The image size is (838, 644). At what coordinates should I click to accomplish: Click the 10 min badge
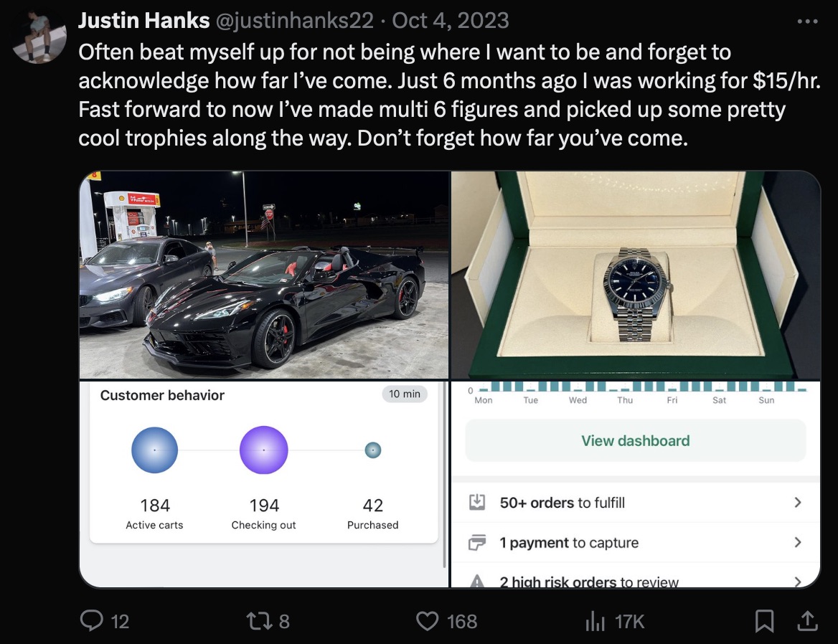click(405, 394)
